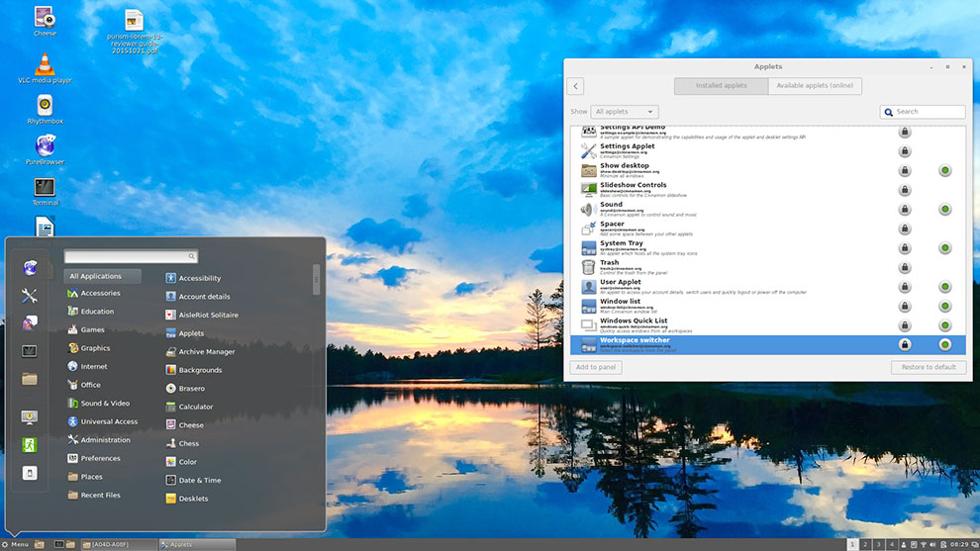980x551 pixels.
Task: Launch AisleRiot Solitaire from menu list
Action: click(202, 315)
